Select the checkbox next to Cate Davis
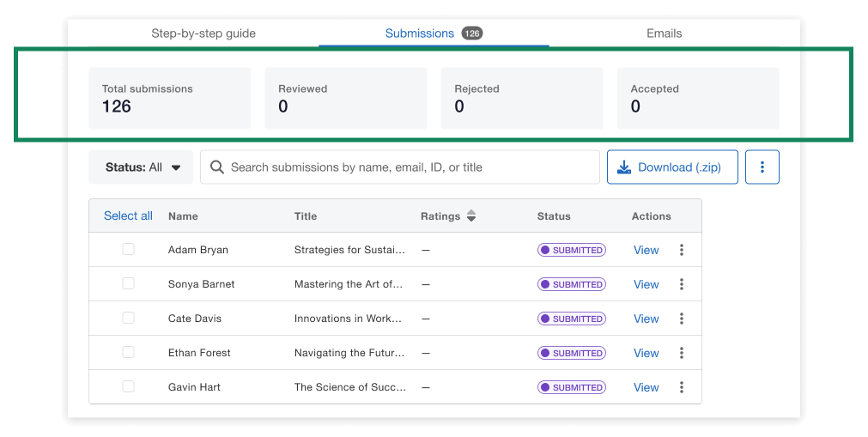868x437 pixels. pos(128,318)
